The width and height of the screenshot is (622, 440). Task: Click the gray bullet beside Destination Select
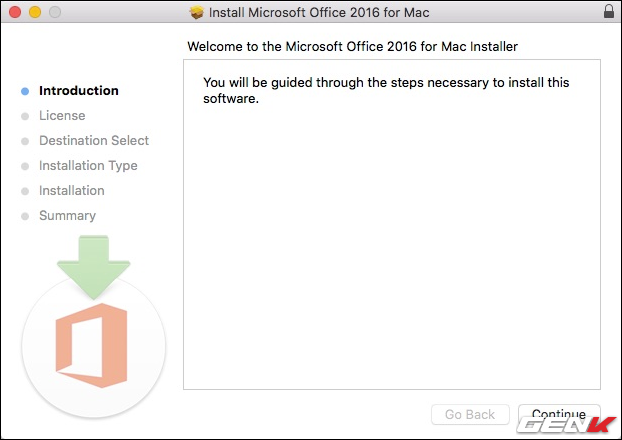(25, 141)
